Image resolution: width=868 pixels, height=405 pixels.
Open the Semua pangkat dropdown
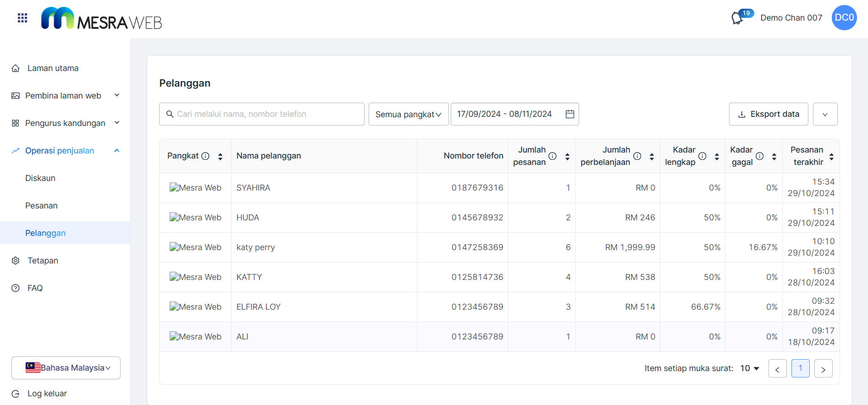click(408, 114)
